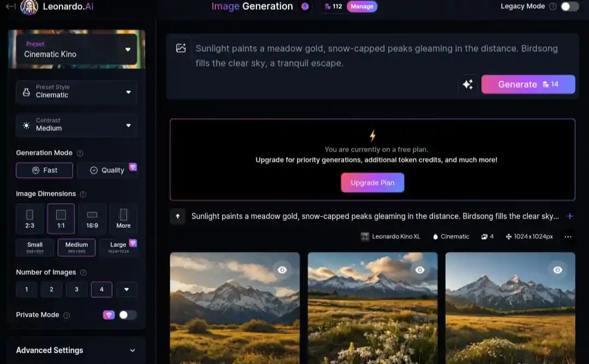Click the Generation Mode help icon
Image resolution: width=589 pixels, height=364 pixels.
tap(80, 153)
